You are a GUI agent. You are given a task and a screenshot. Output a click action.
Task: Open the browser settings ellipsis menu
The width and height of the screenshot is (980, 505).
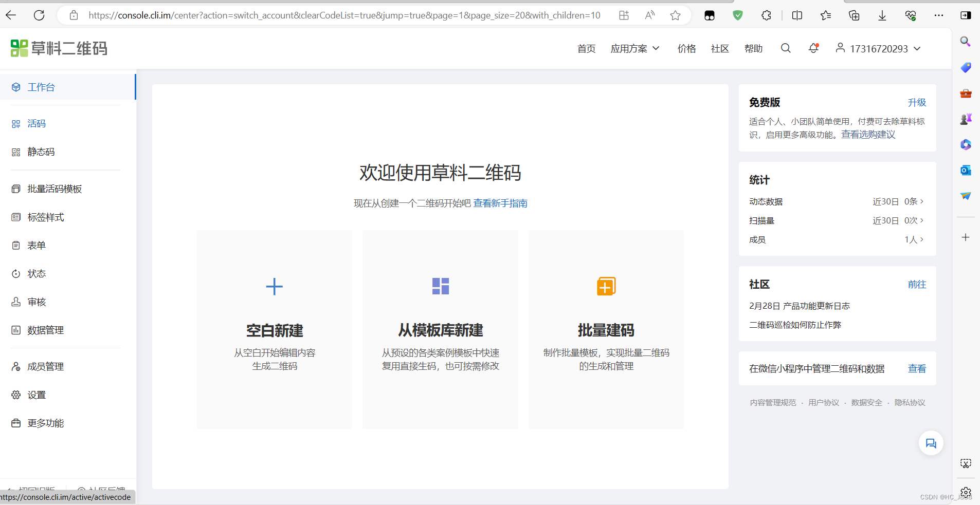click(939, 15)
